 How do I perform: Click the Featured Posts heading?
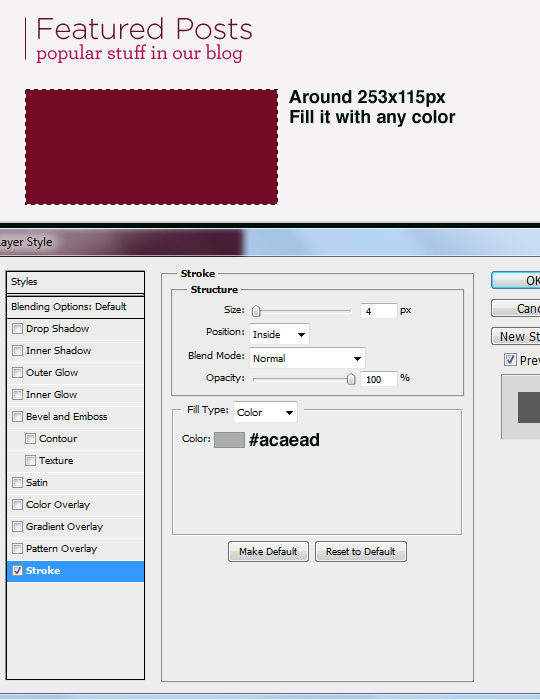[144, 29]
